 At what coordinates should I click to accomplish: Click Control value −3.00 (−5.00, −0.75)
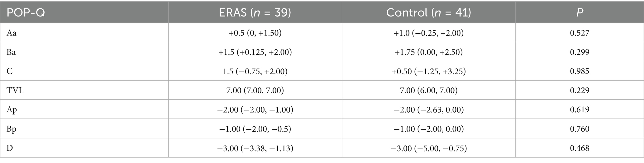coord(429,149)
